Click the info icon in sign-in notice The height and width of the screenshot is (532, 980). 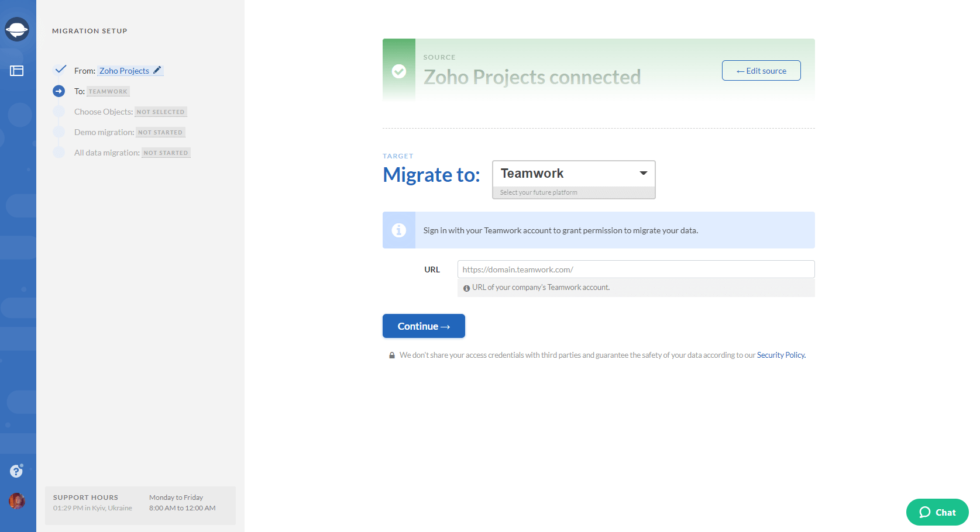coord(399,230)
